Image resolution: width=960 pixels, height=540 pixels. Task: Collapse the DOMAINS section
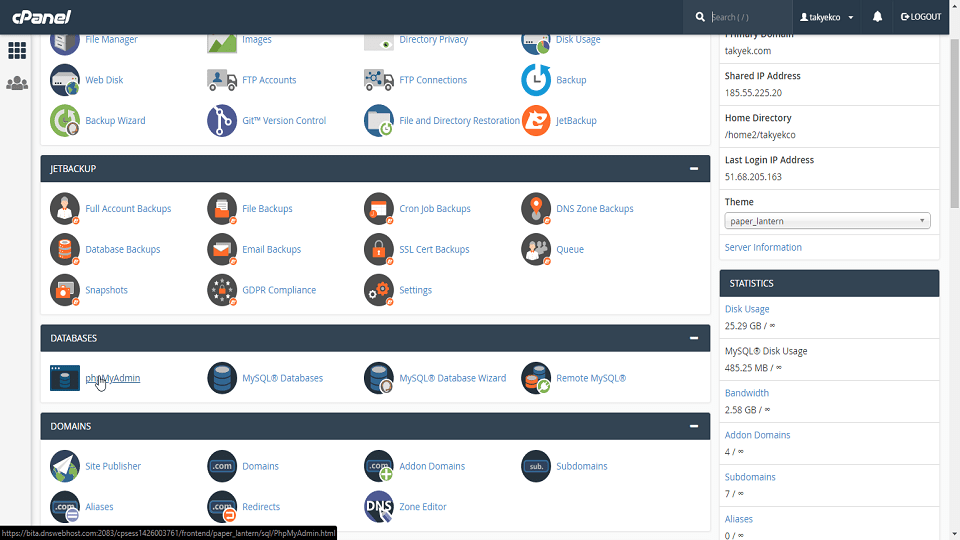coord(694,426)
